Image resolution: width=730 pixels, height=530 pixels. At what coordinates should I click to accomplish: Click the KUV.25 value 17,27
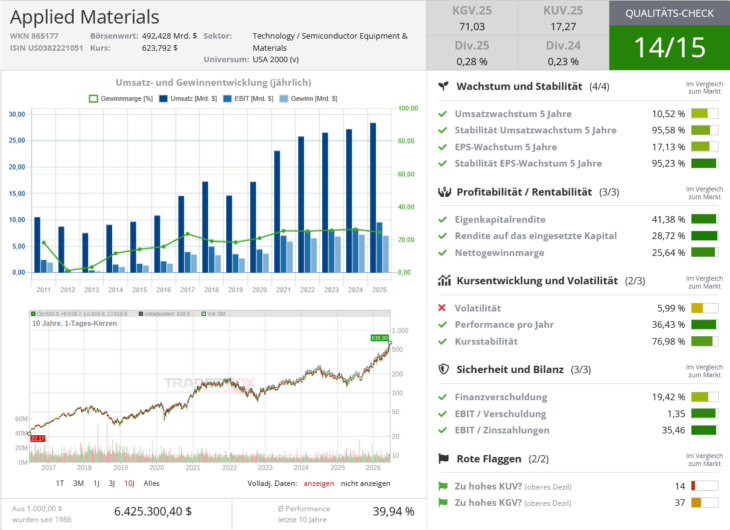click(563, 27)
